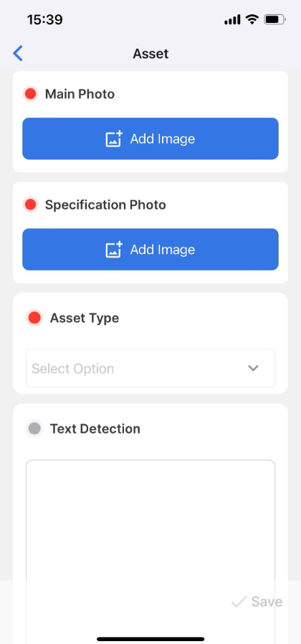Click the Save checkmark icon
301x644 pixels.
[x=239, y=602]
